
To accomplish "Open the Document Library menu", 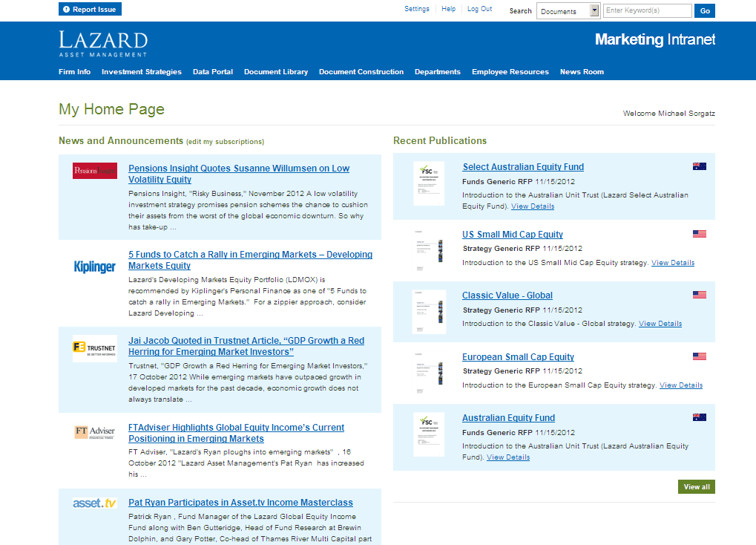I will pyautogui.click(x=276, y=71).
